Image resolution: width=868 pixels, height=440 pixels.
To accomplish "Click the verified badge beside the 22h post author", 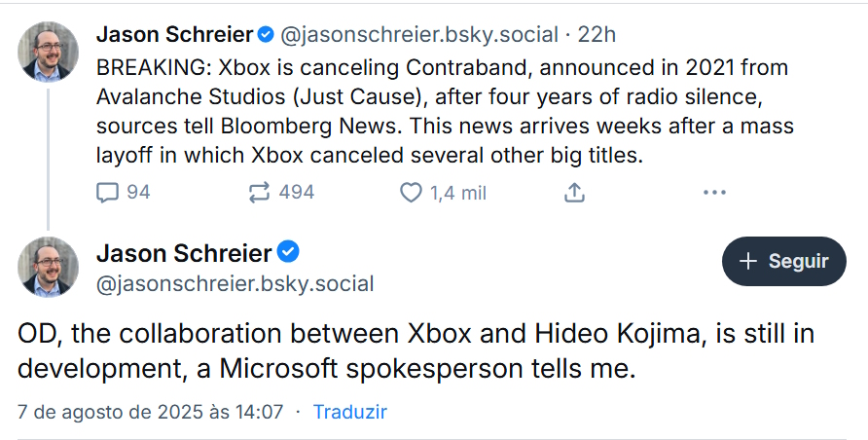I will [265, 35].
